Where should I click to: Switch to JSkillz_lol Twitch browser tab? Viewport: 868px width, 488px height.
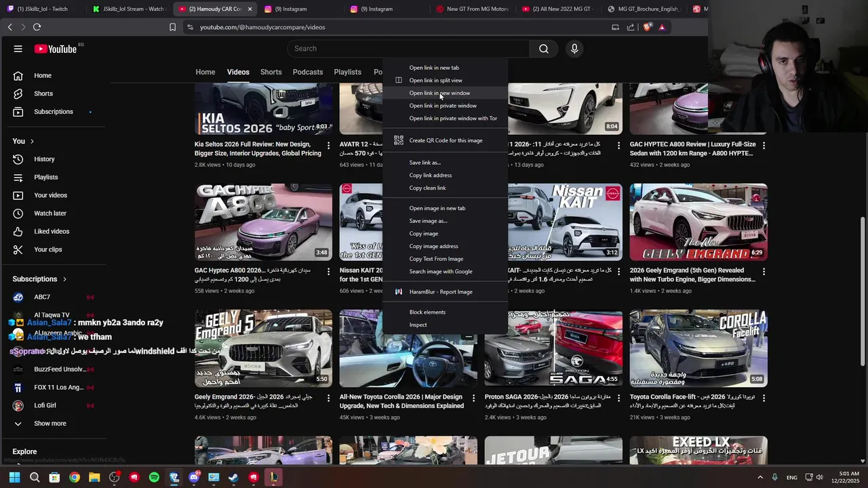43,9
